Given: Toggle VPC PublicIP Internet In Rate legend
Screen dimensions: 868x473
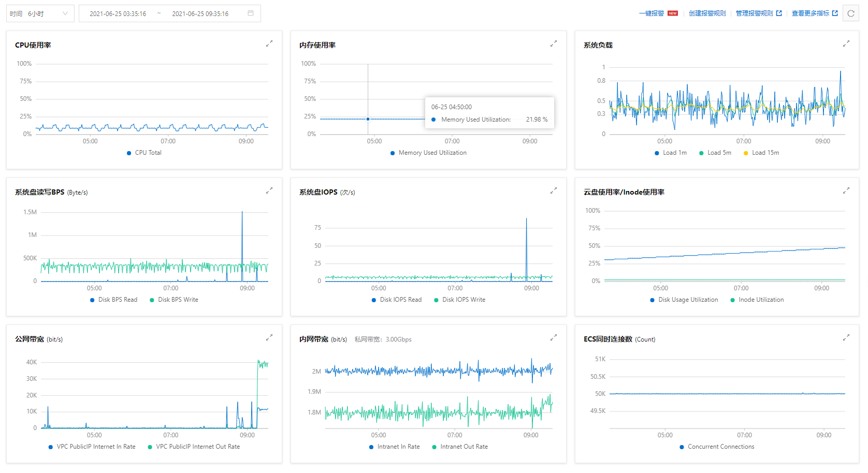Looking at the screenshot, I should (x=92, y=447).
